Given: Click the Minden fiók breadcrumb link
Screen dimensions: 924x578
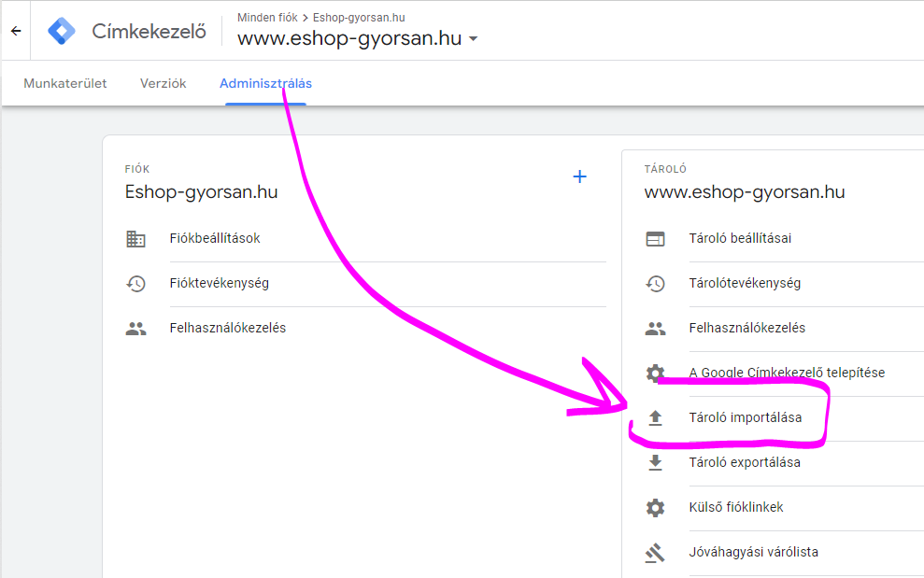Looking at the screenshot, I should (x=267, y=18).
